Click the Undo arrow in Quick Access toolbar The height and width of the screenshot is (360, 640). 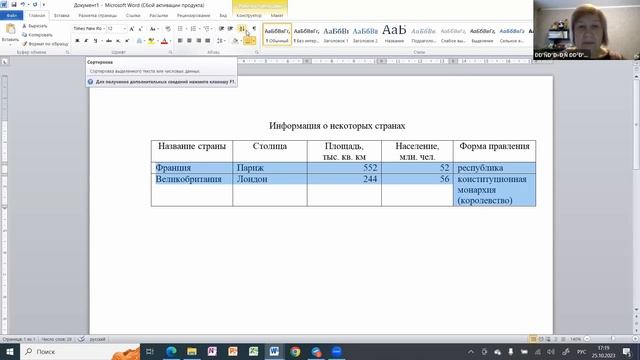(x=22, y=4)
